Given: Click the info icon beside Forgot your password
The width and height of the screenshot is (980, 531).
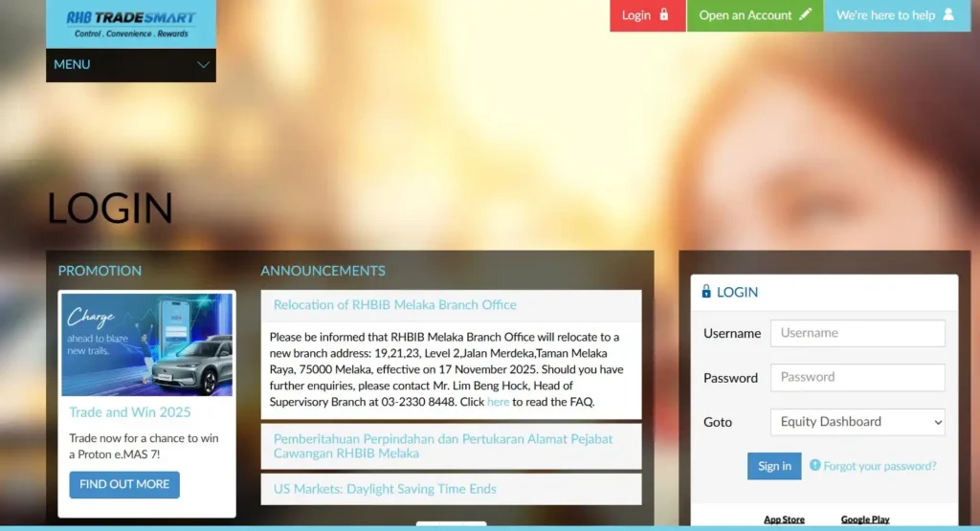Looking at the screenshot, I should 815,465.
